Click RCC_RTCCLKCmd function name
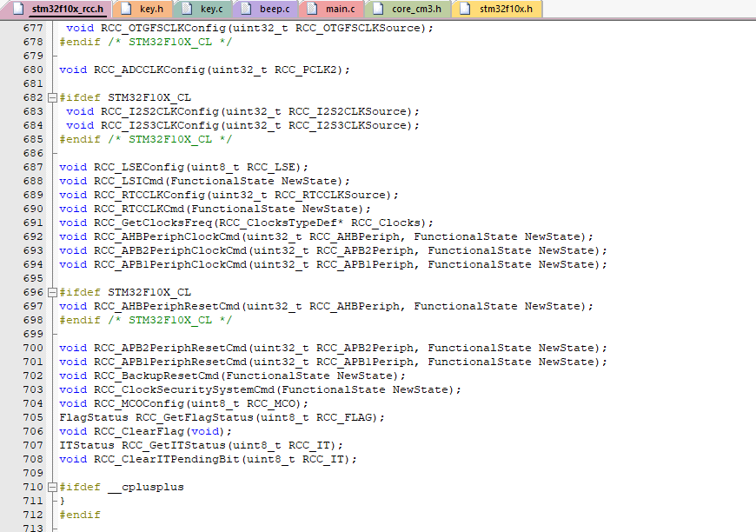The width and height of the screenshot is (756, 532). point(139,209)
